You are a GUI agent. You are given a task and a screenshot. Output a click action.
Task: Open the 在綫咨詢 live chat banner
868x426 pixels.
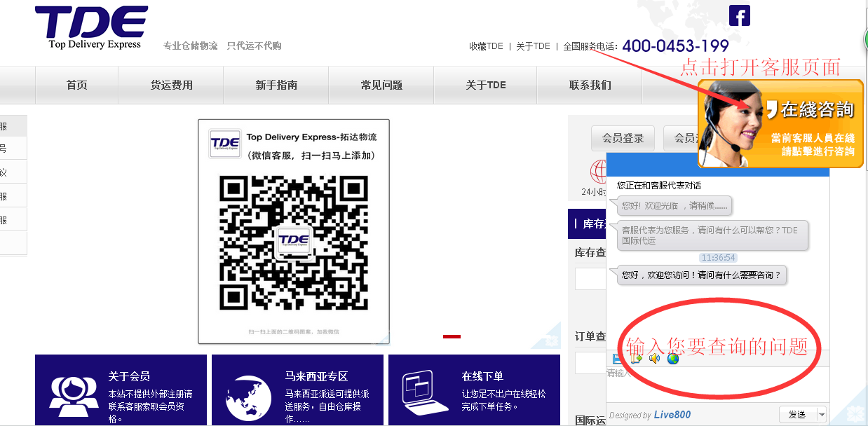pyautogui.click(x=780, y=124)
